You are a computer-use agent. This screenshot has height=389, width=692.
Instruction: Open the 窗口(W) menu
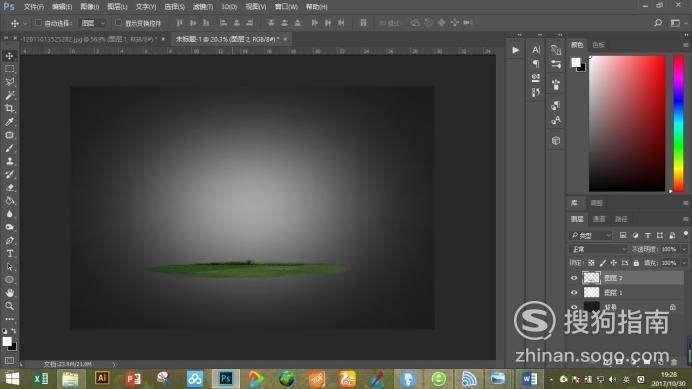(x=286, y=7)
